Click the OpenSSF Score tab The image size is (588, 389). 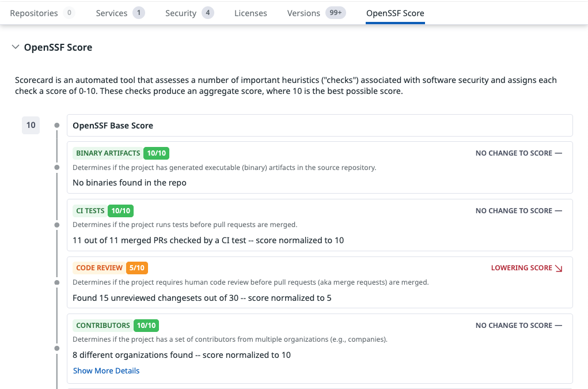(395, 13)
